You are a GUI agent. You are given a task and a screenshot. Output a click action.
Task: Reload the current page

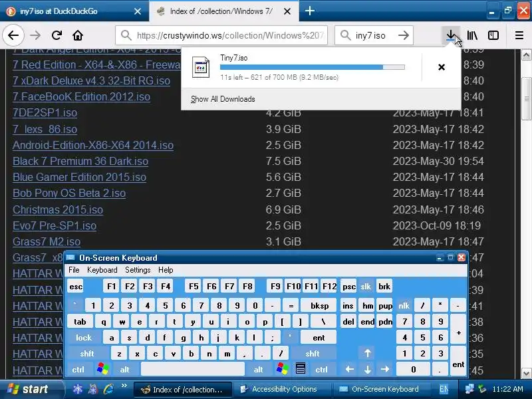pos(57,35)
